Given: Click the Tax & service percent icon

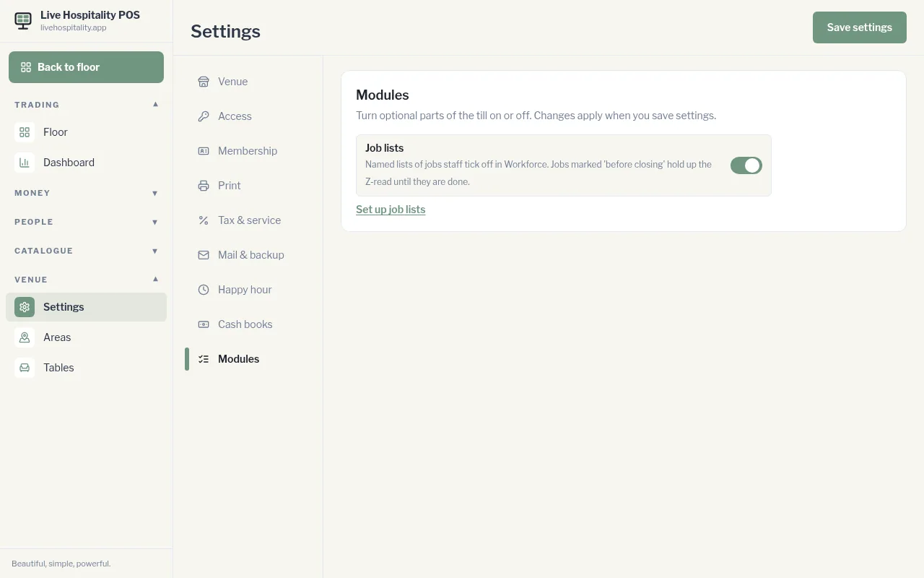Looking at the screenshot, I should coord(204,220).
